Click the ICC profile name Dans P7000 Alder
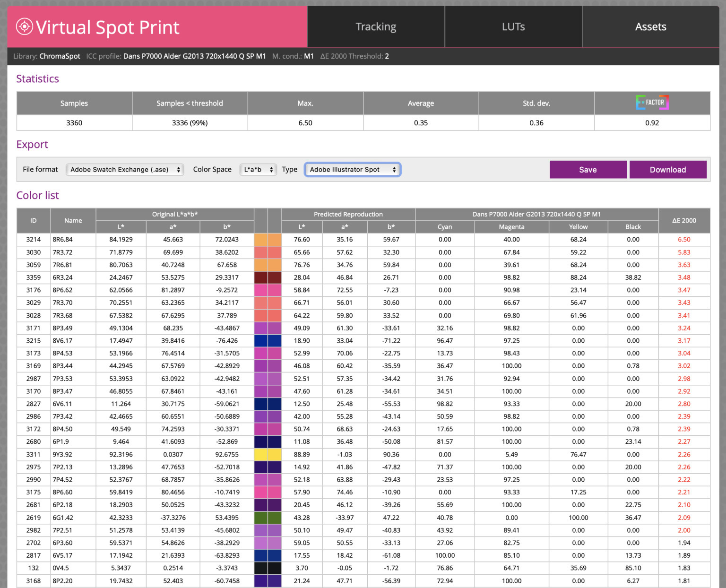 coord(194,56)
